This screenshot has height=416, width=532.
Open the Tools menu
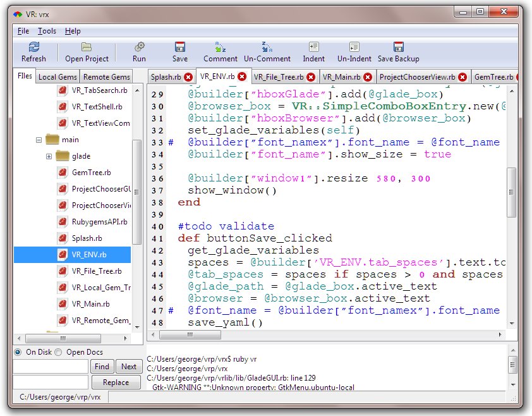click(47, 31)
